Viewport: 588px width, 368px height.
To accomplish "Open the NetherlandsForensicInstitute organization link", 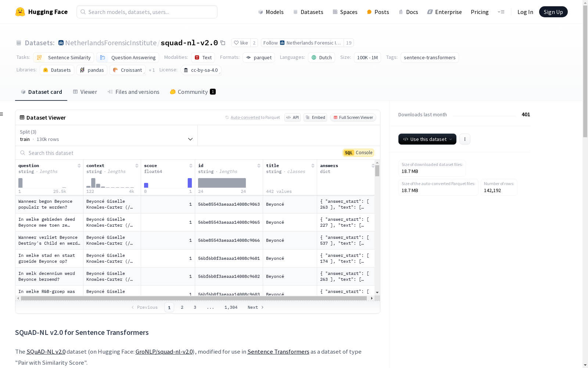I will pos(111,43).
